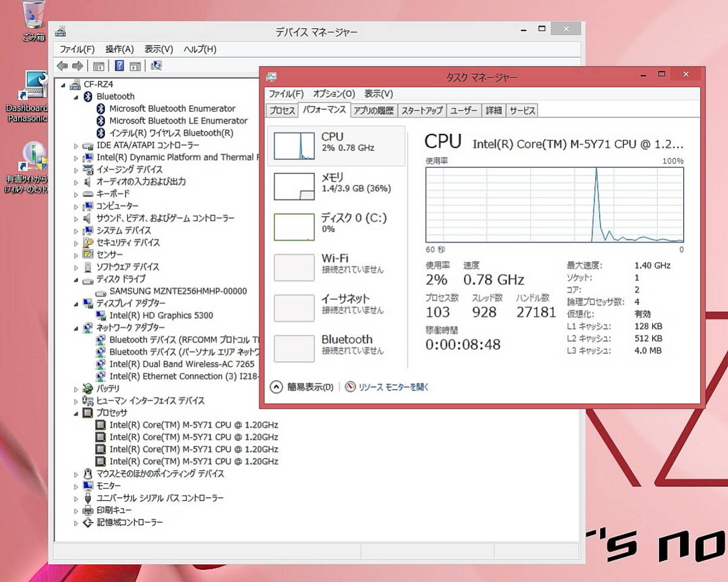Click the monitor icon beside モニター

88,486
